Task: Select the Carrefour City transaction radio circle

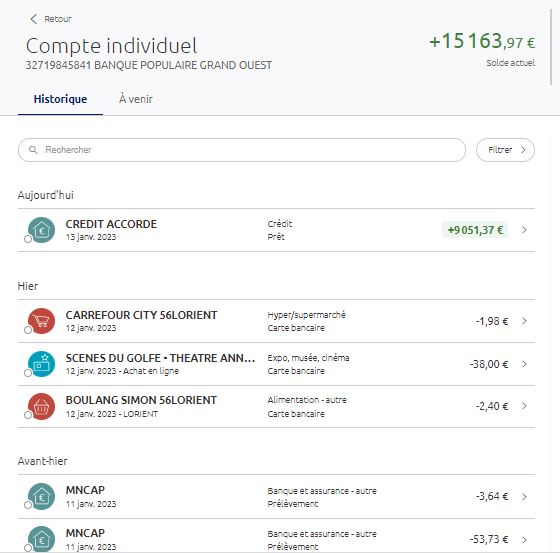Action: click(28, 330)
